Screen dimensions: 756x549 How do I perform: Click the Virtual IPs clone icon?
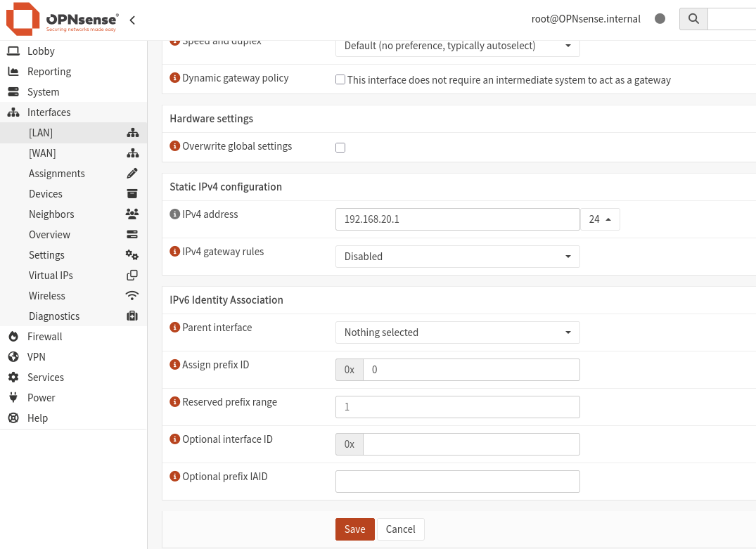click(132, 276)
